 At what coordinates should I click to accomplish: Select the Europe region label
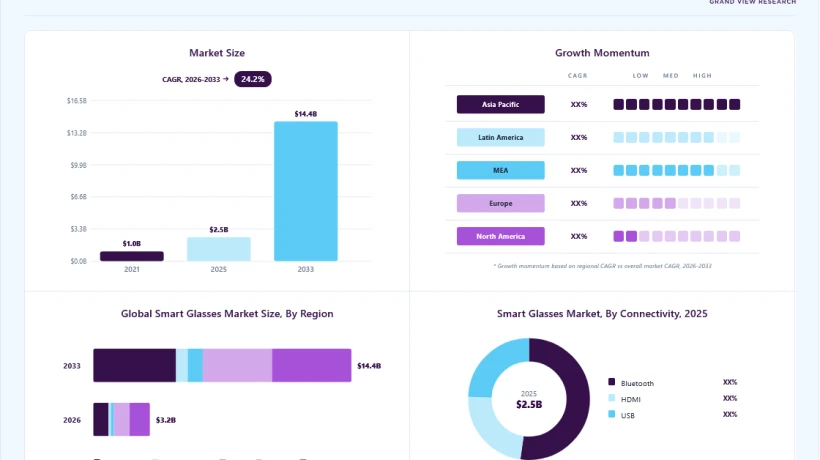[x=500, y=203]
